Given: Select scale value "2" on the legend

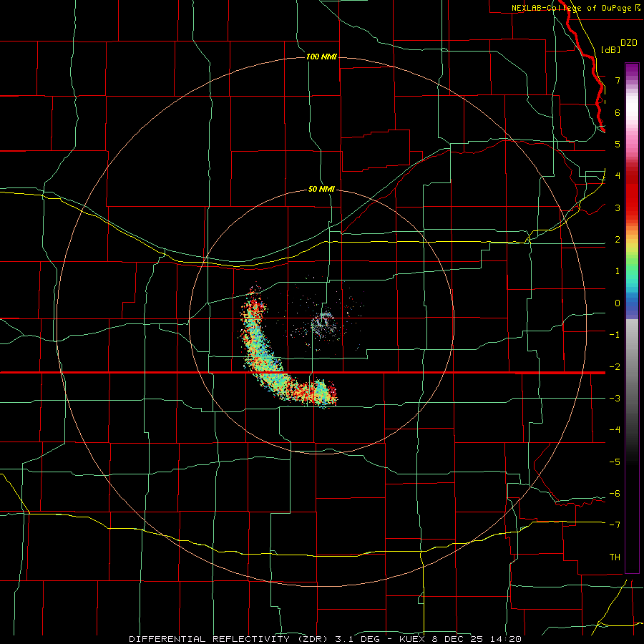Looking at the screenshot, I should click(x=618, y=240).
